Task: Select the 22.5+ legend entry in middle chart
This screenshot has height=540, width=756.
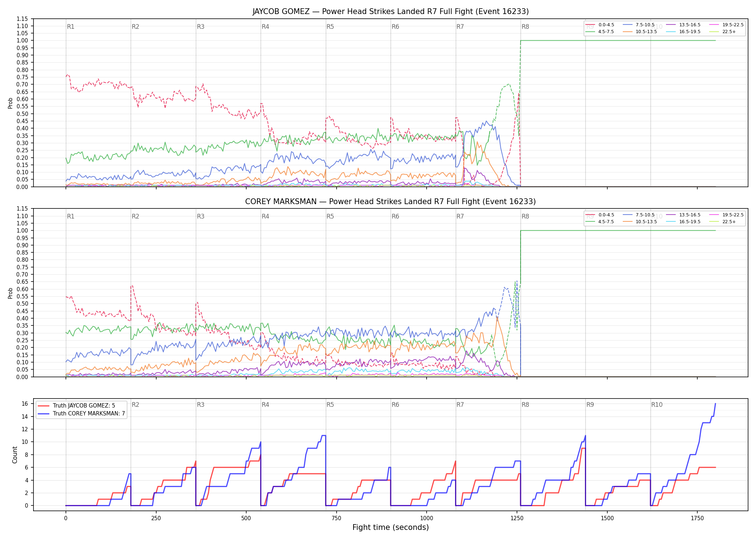Action: click(723, 222)
